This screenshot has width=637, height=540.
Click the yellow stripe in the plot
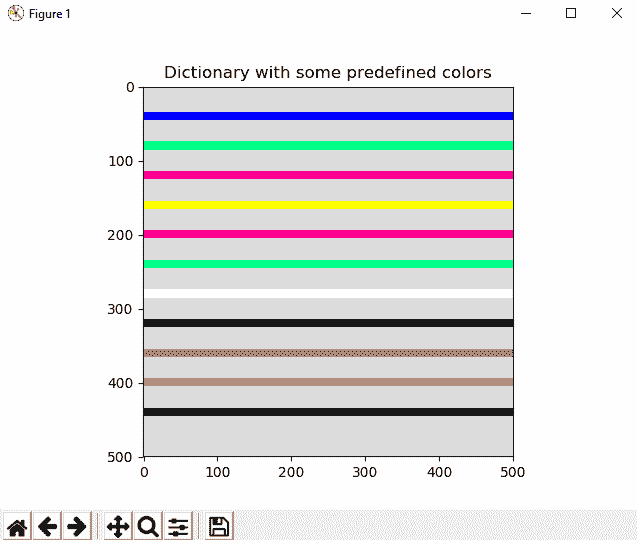[x=328, y=205]
